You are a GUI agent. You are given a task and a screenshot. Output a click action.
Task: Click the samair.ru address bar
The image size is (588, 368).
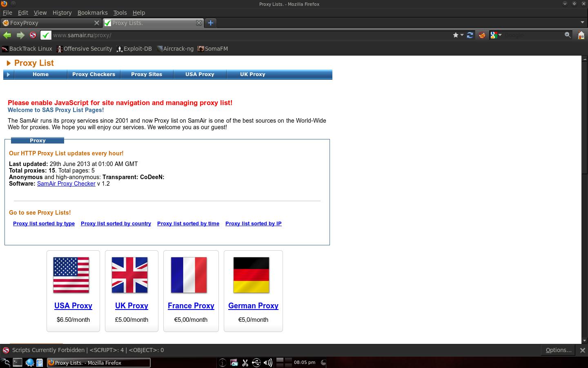click(x=251, y=35)
